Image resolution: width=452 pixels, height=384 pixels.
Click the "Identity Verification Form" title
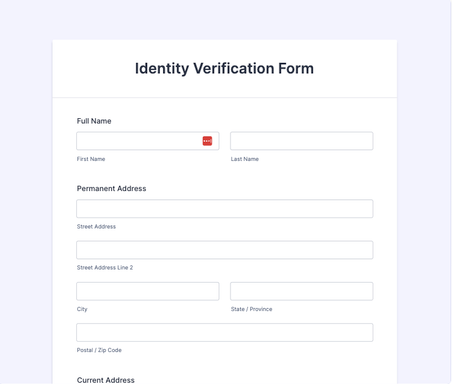(224, 69)
